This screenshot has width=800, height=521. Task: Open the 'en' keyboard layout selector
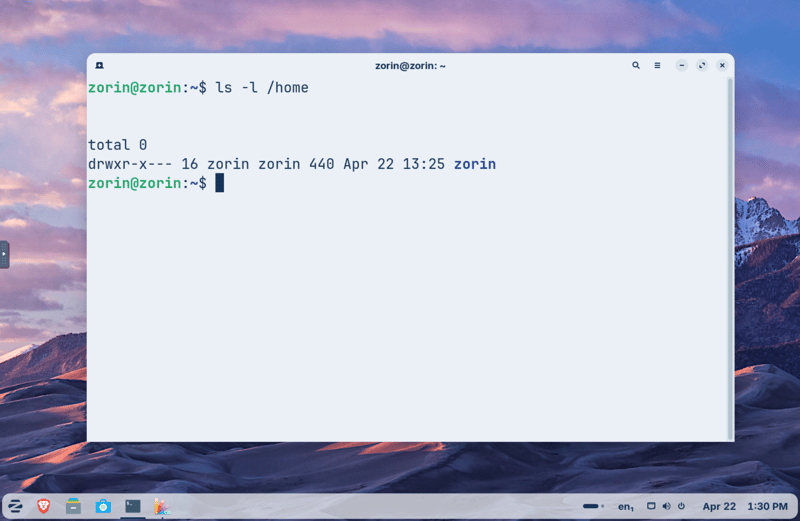point(625,507)
